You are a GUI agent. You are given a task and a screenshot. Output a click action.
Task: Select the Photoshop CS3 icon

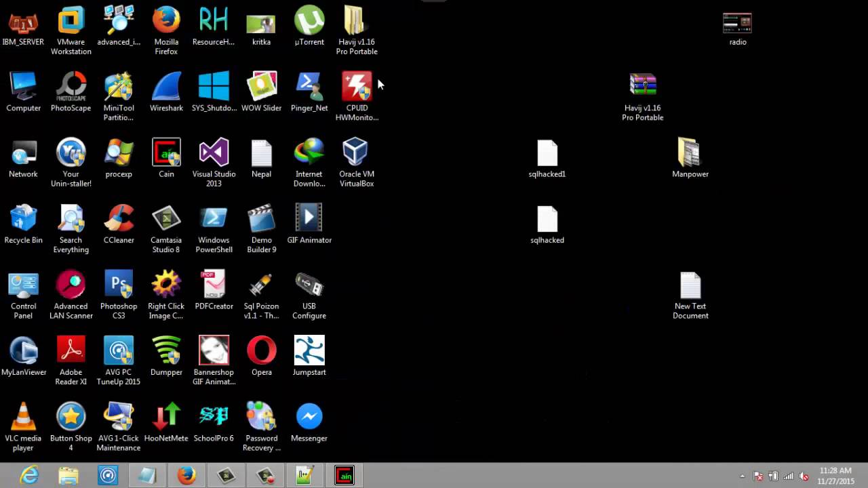[x=119, y=296]
